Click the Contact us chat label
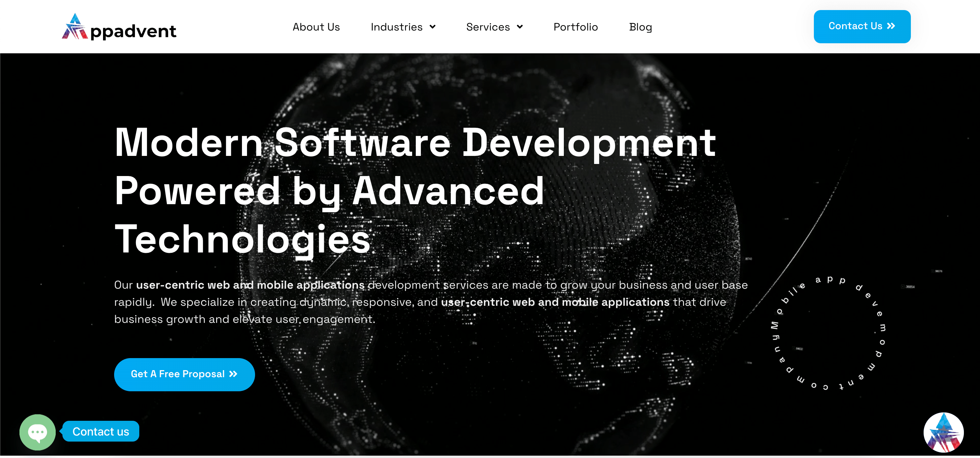This screenshot has height=458, width=980. [101, 432]
